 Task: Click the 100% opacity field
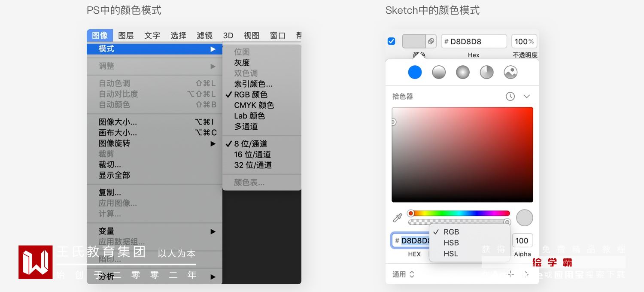click(x=524, y=42)
